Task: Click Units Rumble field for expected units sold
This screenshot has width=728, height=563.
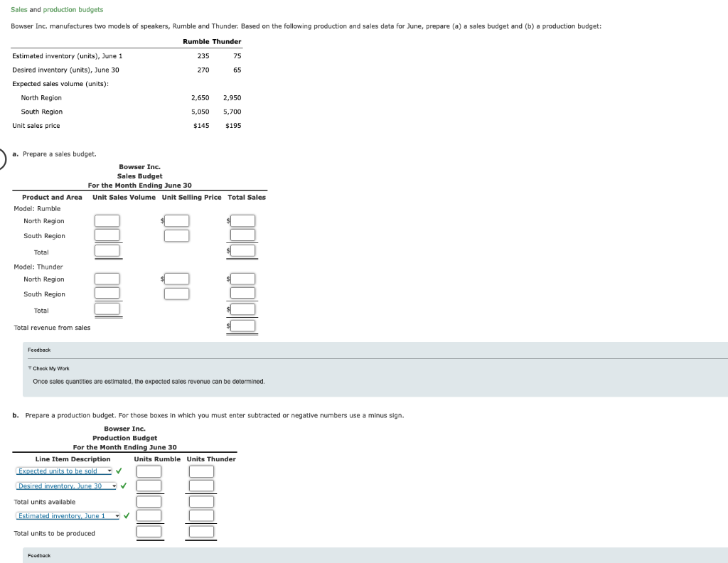Action: point(149,471)
